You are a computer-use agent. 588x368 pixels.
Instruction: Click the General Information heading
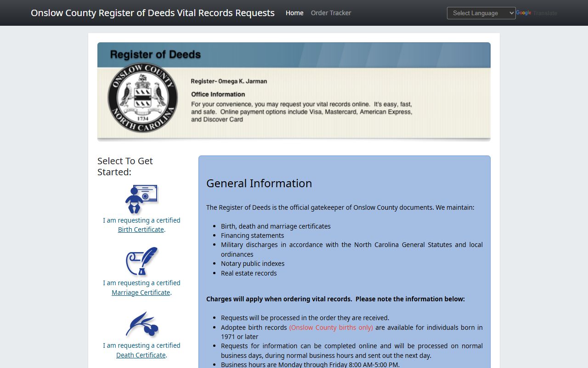pos(259,183)
